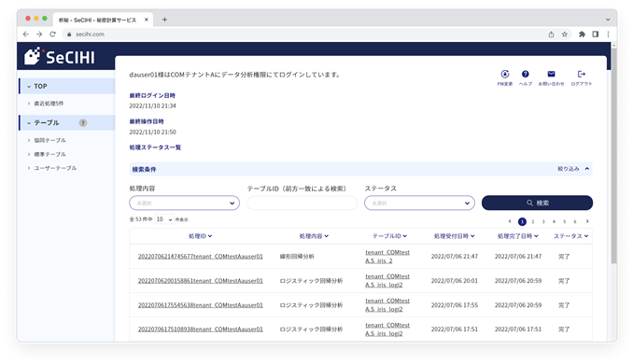The image size is (633, 364).
Task: Open the browser three-dot menu
Action: 608,35
